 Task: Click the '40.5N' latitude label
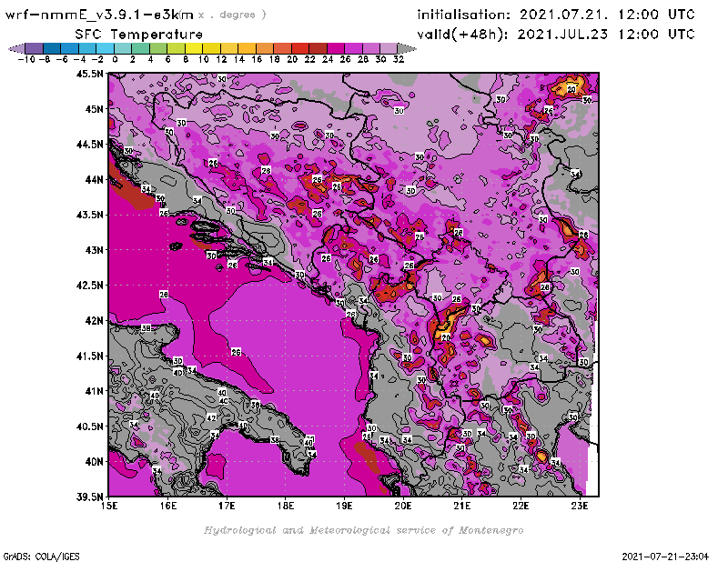tap(89, 427)
